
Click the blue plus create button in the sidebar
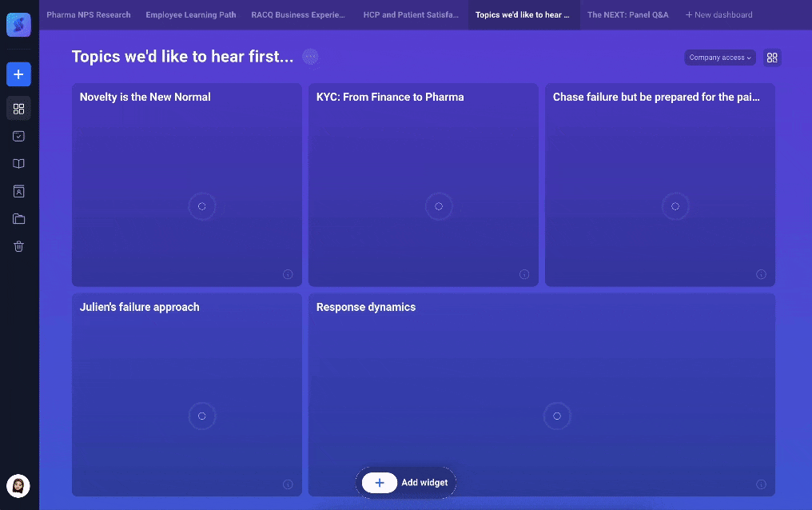(18, 74)
